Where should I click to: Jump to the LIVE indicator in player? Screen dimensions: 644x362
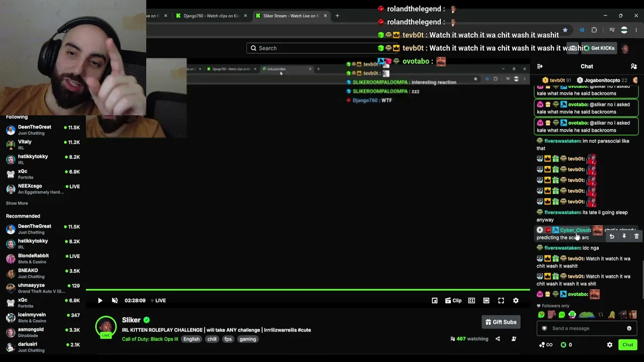pos(158,301)
